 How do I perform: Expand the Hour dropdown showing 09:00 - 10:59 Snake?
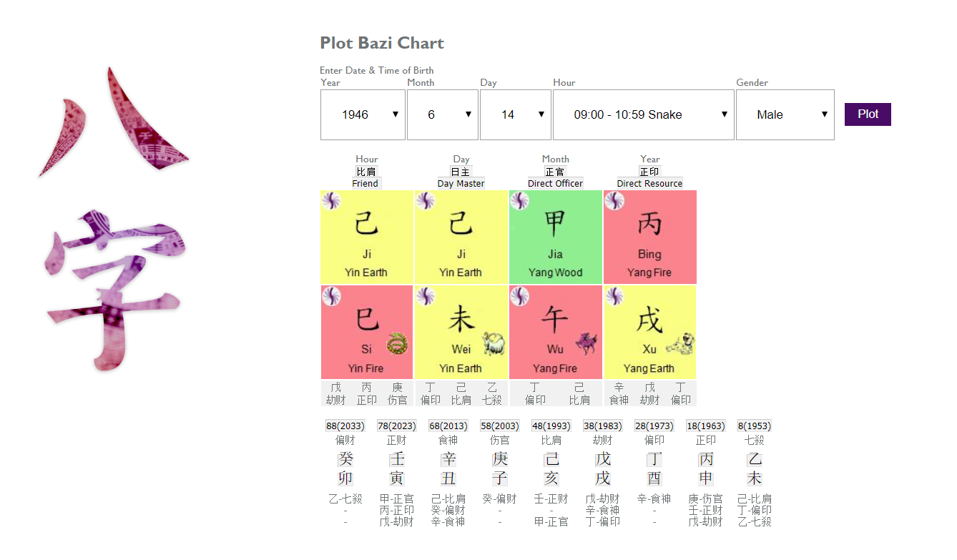644,114
